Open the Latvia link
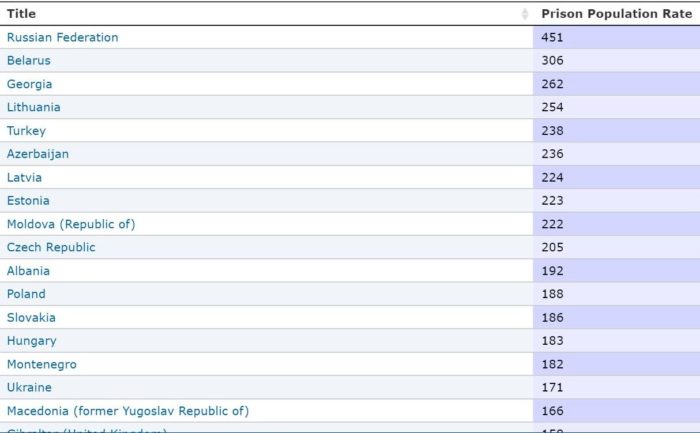 [x=24, y=178]
